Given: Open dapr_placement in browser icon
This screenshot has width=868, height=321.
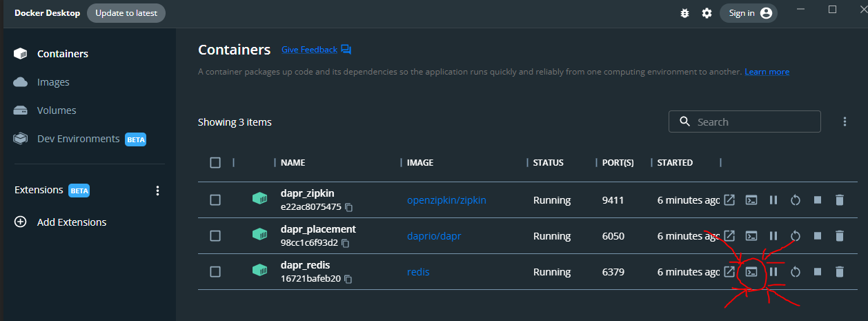Looking at the screenshot, I should (x=729, y=236).
